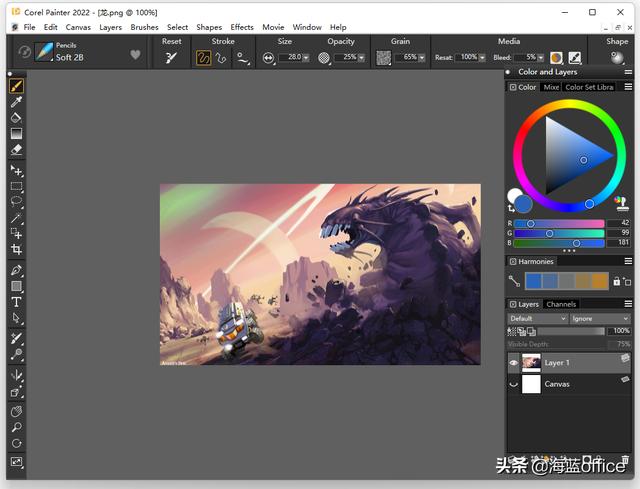The height and width of the screenshot is (489, 640).
Task: Select the Dropper tool in toolbox
Action: click(x=16, y=102)
